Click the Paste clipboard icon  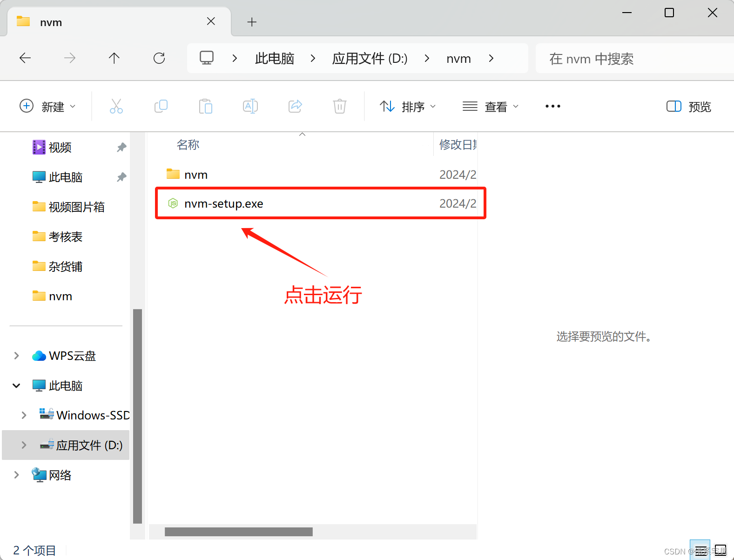point(206,106)
